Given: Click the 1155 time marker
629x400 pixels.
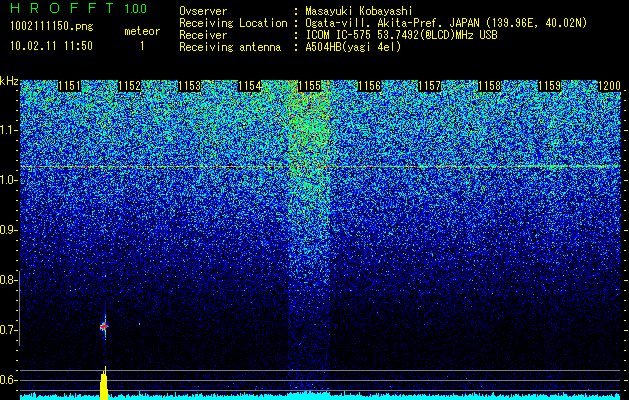Looking at the screenshot, I should (310, 86).
